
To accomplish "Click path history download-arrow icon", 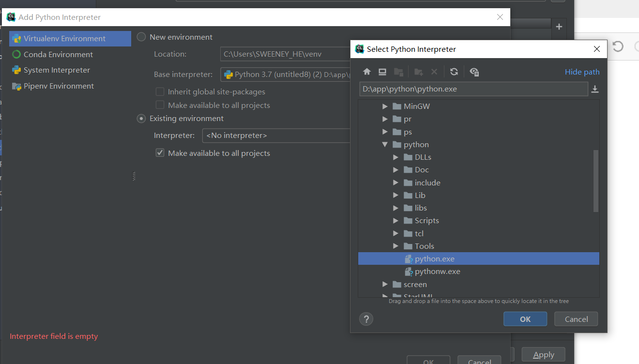I will click(595, 89).
